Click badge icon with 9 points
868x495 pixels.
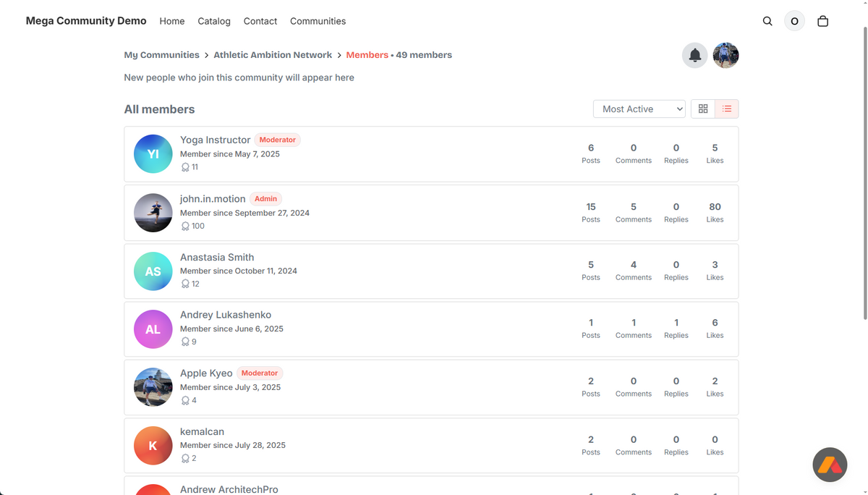185,342
